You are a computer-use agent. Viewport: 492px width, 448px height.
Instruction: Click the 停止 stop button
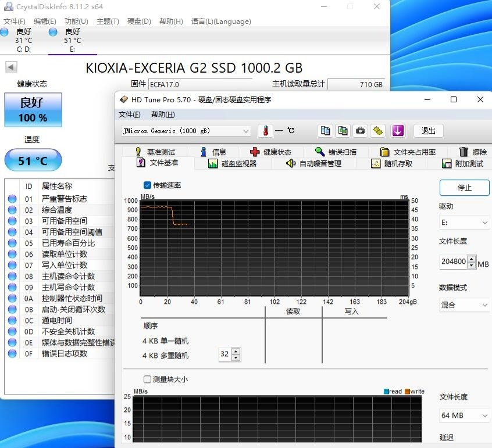coord(465,188)
